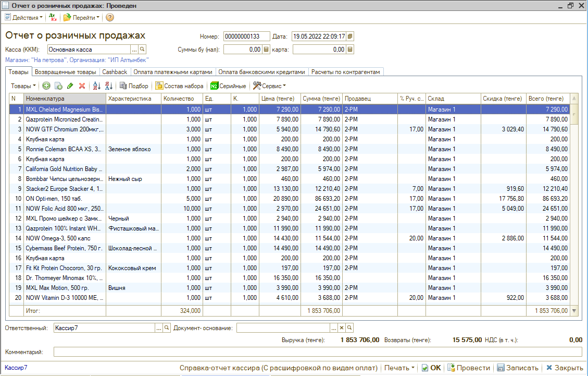This screenshot has height=376, width=588.
Task: Click the Провести button
Action: pos(468,368)
